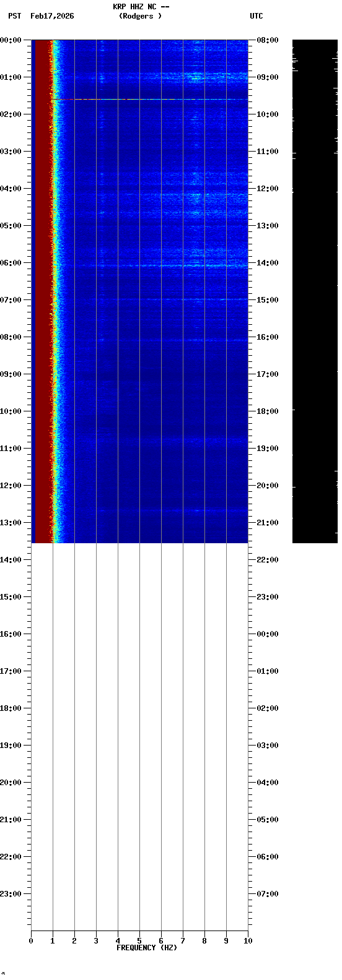Screen dimensions: 342x980
Task: Select the 18:00 UTC axis label
Action: [x=268, y=411]
